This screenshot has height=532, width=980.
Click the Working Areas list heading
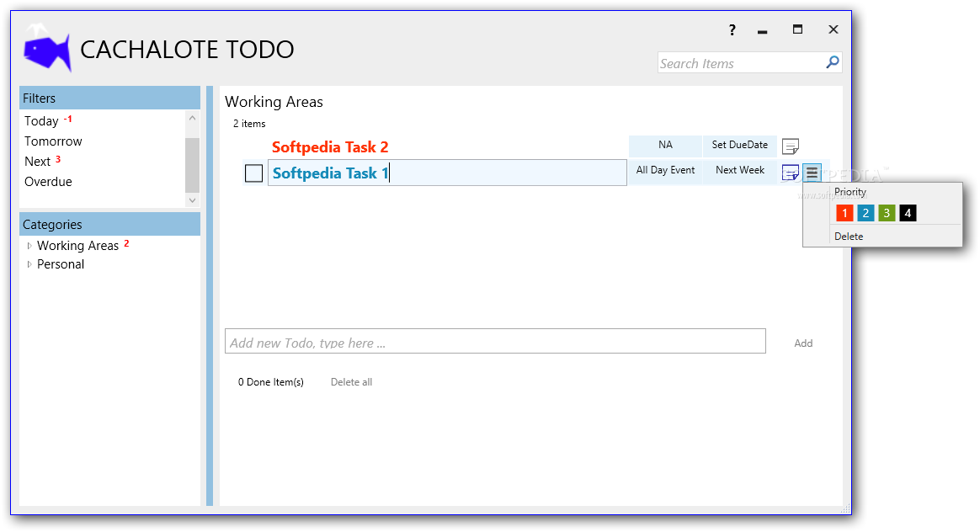(x=274, y=102)
